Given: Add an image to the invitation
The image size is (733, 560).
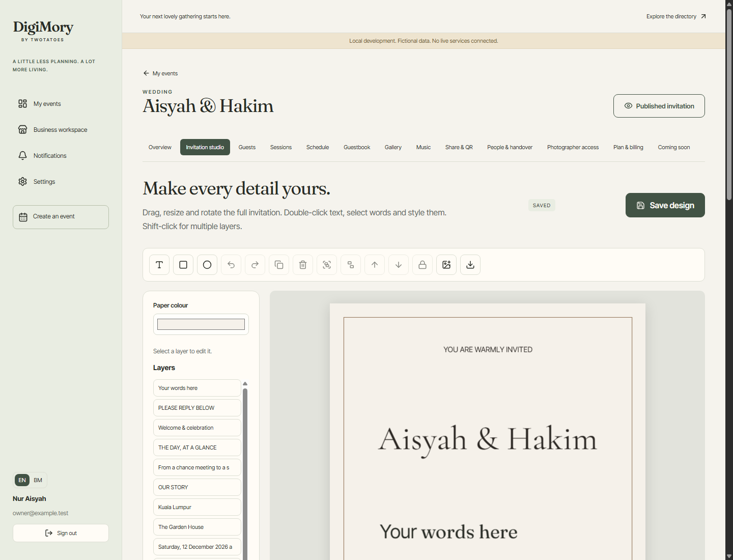Looking at the screenshot, I should tap(446, 265).
